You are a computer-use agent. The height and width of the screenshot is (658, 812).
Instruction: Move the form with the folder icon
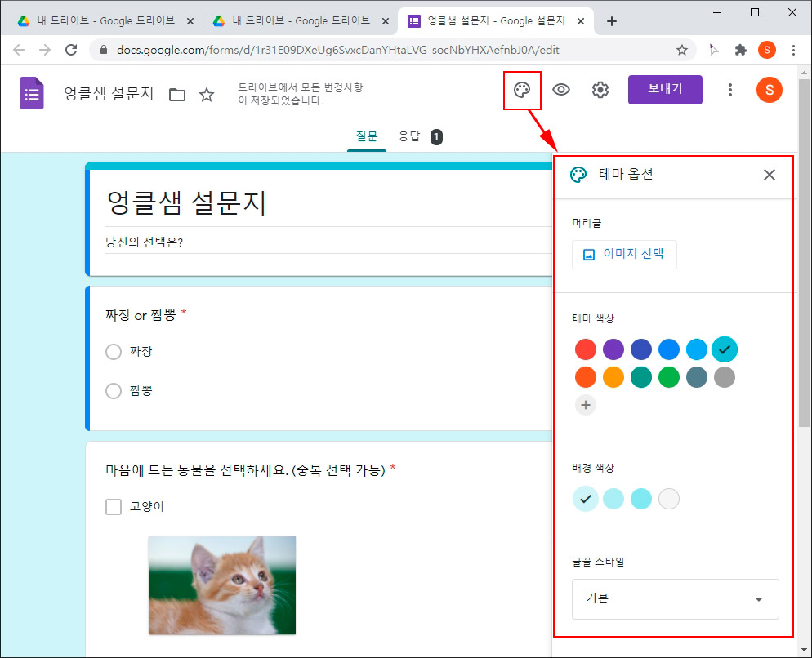pos(176,94)
